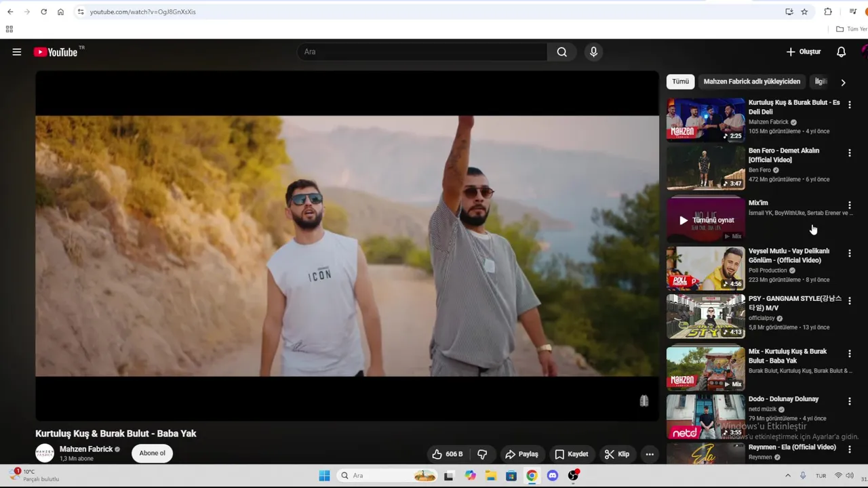Select the İlgili filter chip
Screen dimensions: 868x488
click(821, 81)
